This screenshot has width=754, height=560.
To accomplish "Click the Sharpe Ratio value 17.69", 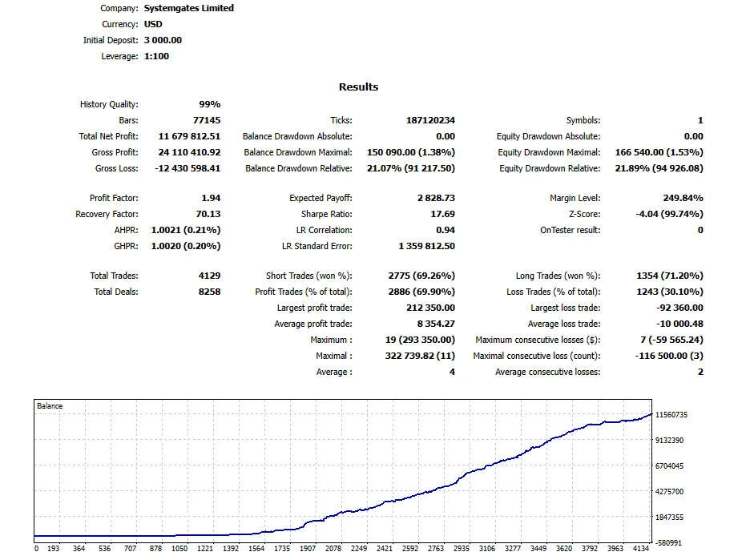I will (442, 214).
